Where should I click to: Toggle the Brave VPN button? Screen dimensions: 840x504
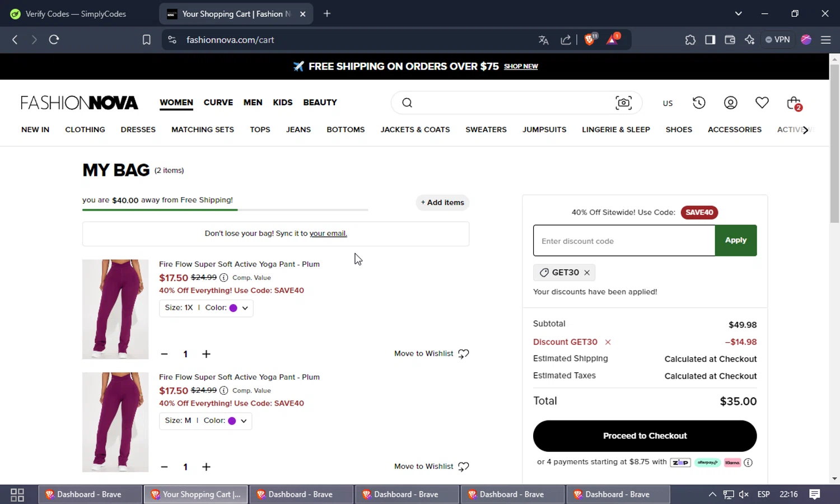tap(778, 40)
